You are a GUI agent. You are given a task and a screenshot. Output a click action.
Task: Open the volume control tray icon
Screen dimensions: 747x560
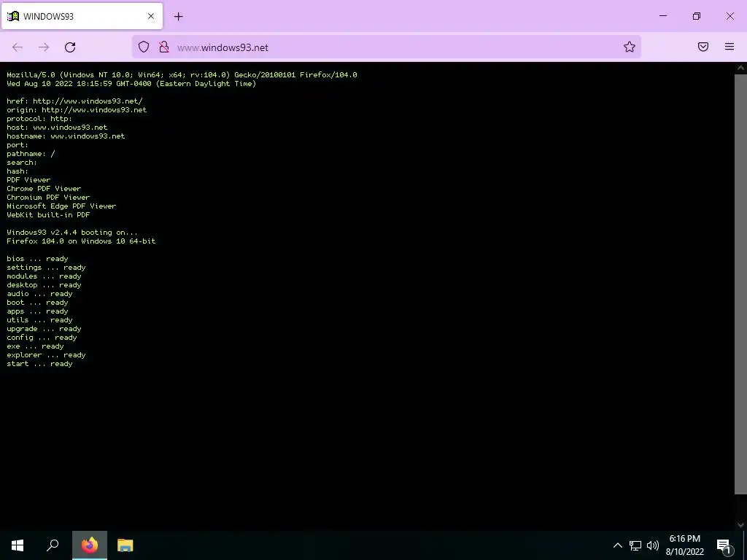point(653,545)
